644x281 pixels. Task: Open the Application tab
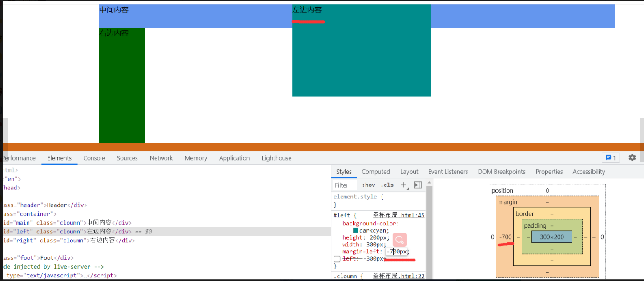pos(234,158)
